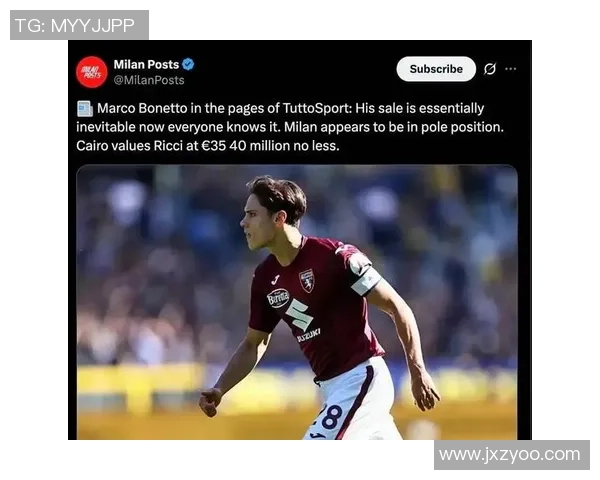Click the newspaper emoji in the post
Screen dimensions: 600x480
(85, 109)
